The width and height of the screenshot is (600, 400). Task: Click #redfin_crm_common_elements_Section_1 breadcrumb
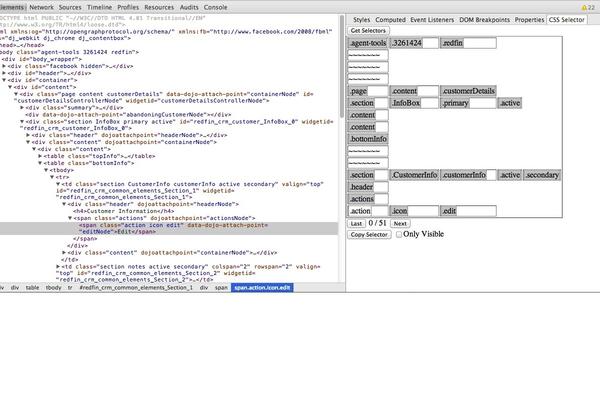click(x=136, y=287)
